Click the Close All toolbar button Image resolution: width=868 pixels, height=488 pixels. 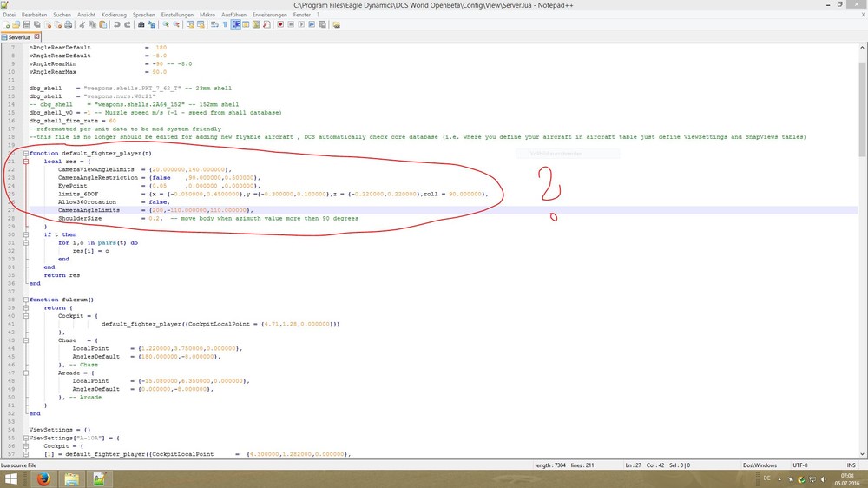58,24
